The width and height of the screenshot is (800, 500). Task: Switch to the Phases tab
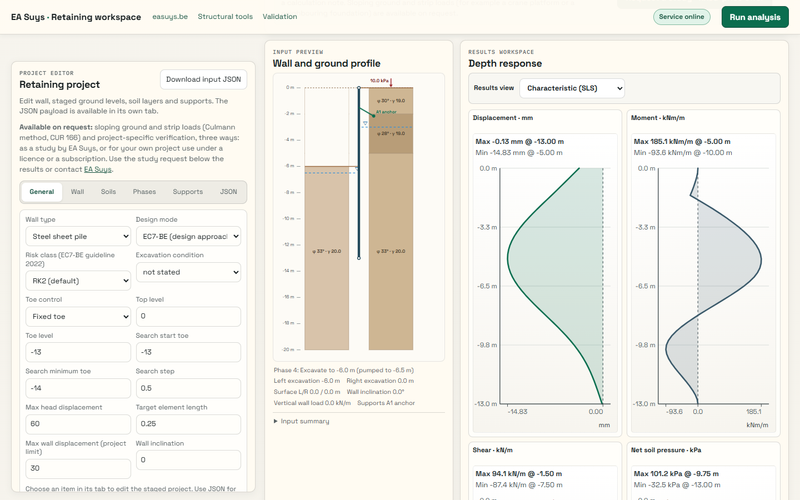(144, 192)
